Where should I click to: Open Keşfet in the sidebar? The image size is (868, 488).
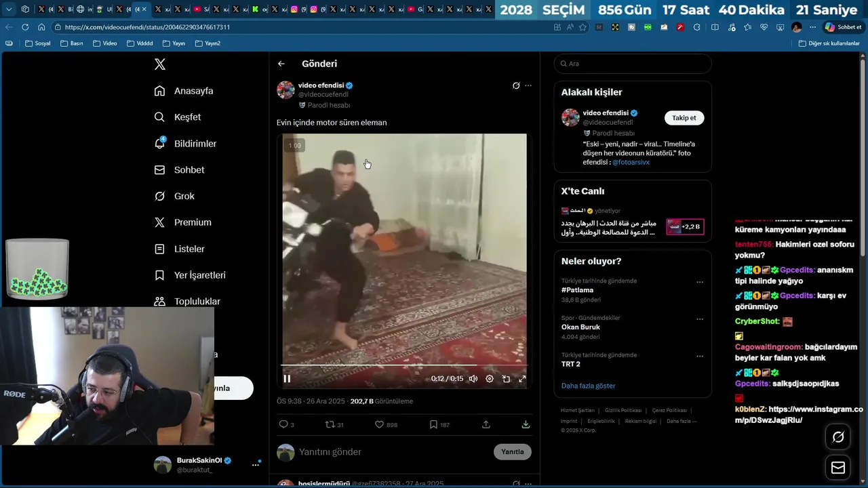pyautogui.click(x=178, y=117)
